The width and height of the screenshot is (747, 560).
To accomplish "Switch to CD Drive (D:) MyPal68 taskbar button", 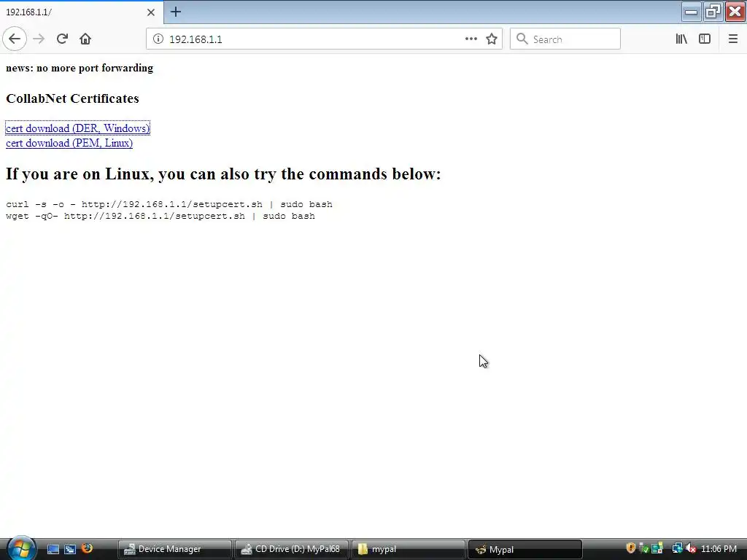I will [292, 549].
